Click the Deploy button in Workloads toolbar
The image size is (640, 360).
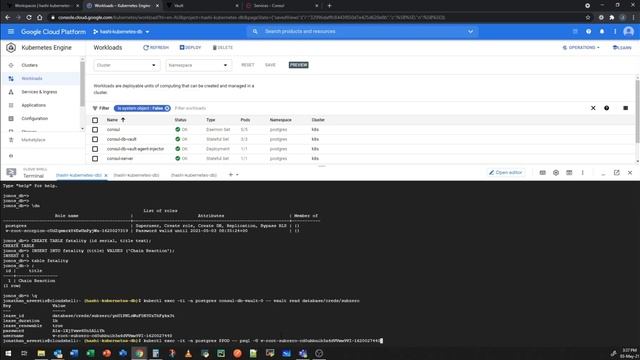pyautogui.click(x=190, y=48)
